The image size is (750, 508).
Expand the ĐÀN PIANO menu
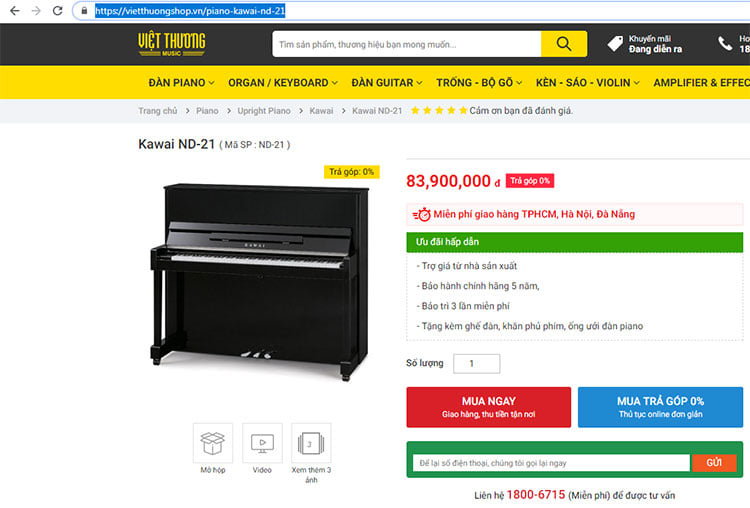pos(181,83)
